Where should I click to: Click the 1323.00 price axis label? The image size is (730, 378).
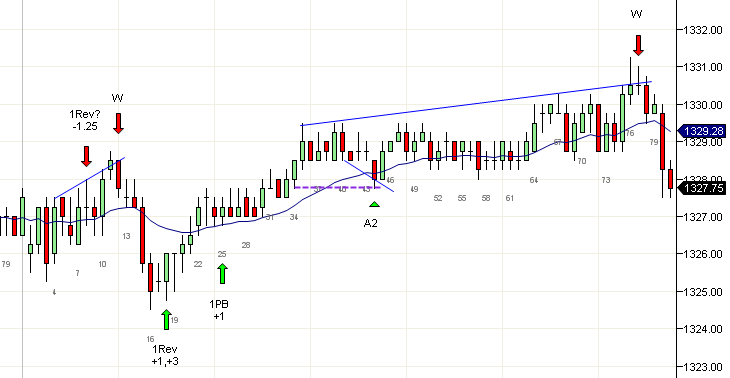click(703, 367)
